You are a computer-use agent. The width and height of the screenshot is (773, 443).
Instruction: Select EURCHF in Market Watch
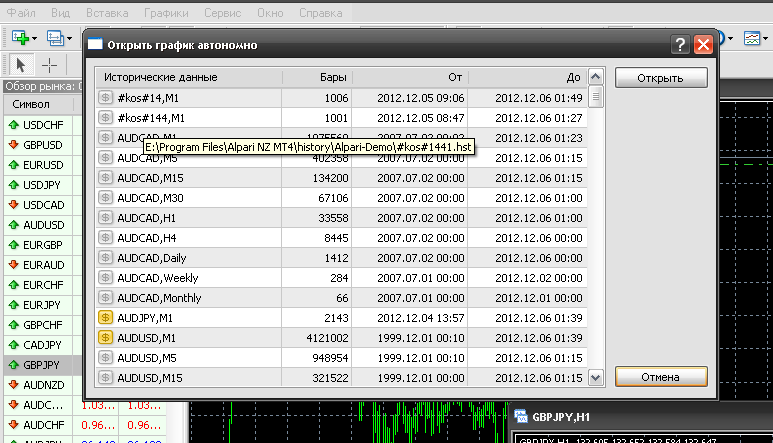coord(43,285)
